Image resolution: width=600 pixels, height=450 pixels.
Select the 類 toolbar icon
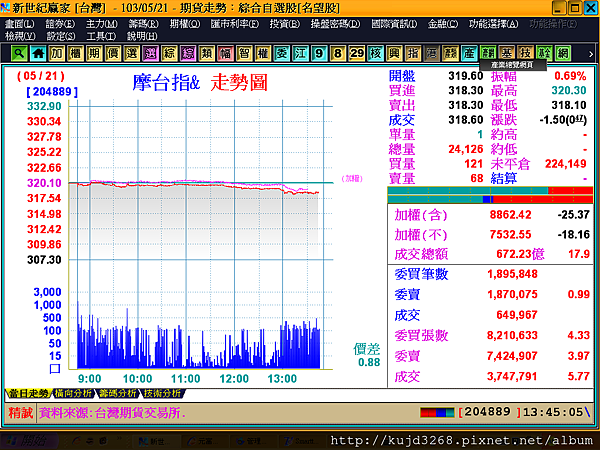point(207,53)
